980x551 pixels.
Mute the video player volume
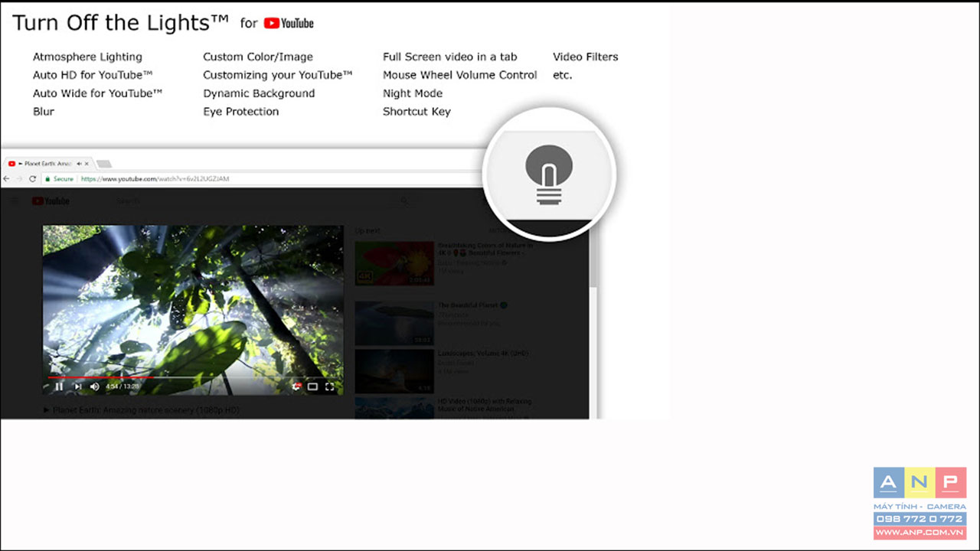[94, 386]
